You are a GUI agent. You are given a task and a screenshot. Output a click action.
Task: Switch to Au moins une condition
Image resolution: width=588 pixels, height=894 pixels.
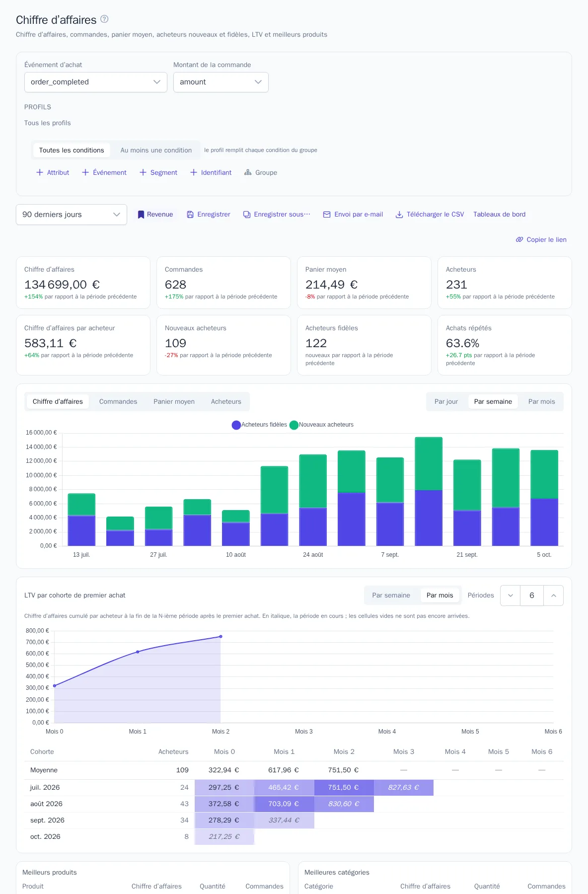tap(156, 150)
